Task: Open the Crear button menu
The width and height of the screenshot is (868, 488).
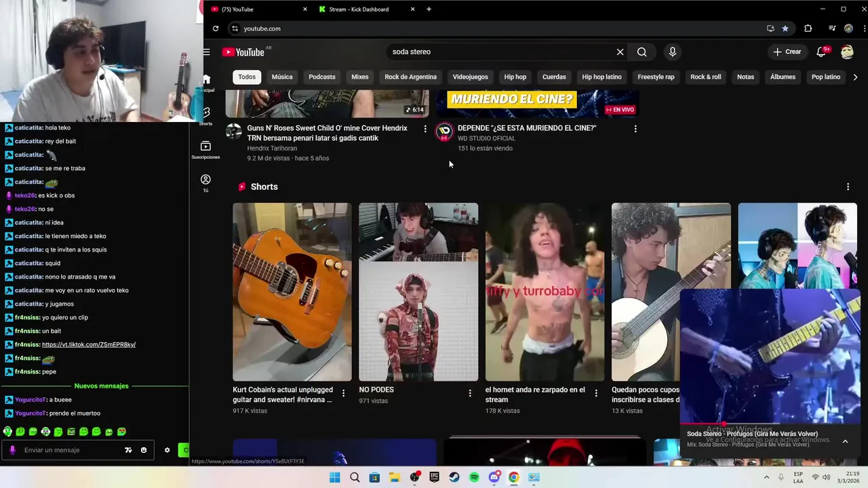Action: pos(787,52)
